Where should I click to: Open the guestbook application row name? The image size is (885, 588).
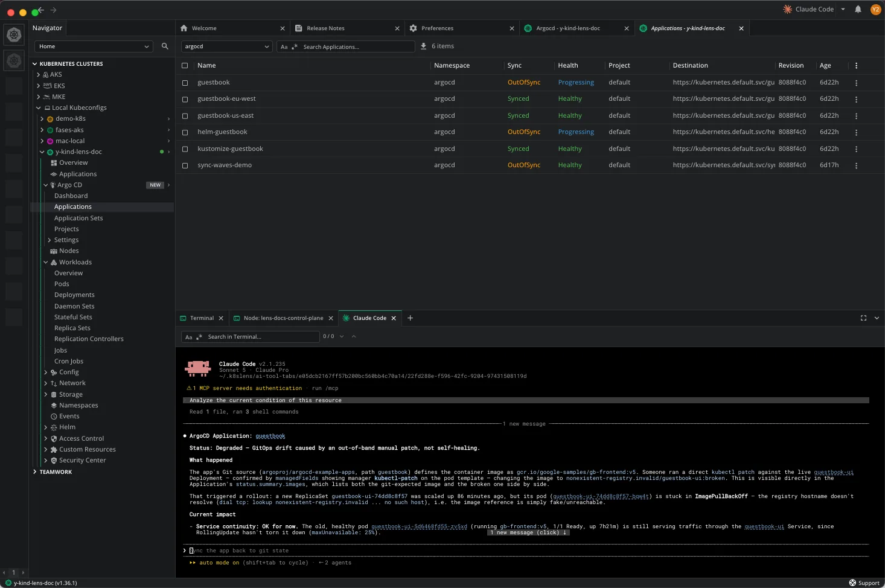coord(214,83)
